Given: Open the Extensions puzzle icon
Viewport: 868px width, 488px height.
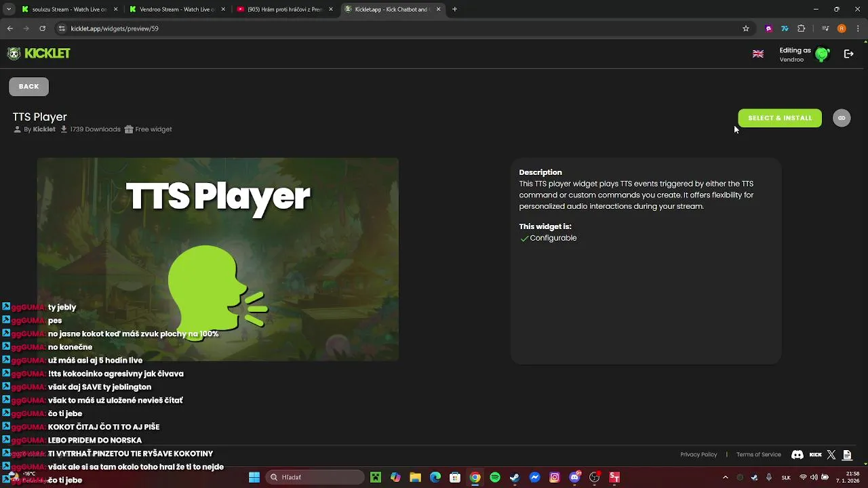Looking at the screenshot, I should 802,28.
